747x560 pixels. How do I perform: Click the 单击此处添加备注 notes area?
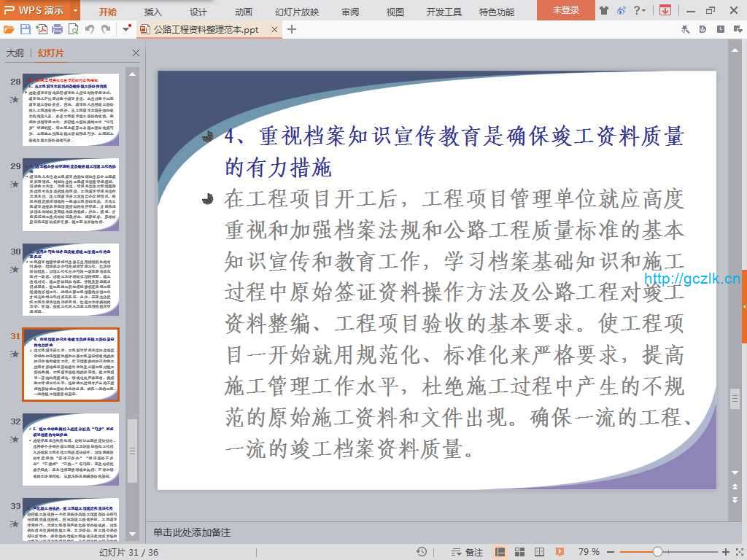pyautogui.click(x=438, y=533)
